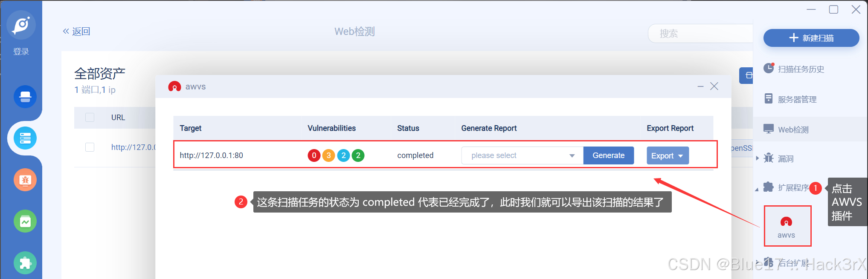Open the green chart sidebar icon
868x279 pixels.
pos(25,221)
